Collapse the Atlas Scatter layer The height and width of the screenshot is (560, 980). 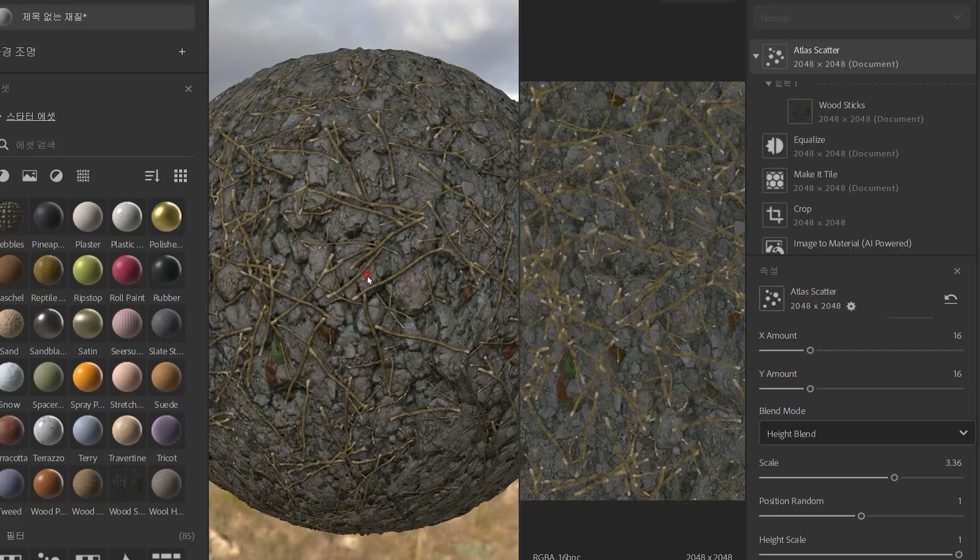point(756,56)
